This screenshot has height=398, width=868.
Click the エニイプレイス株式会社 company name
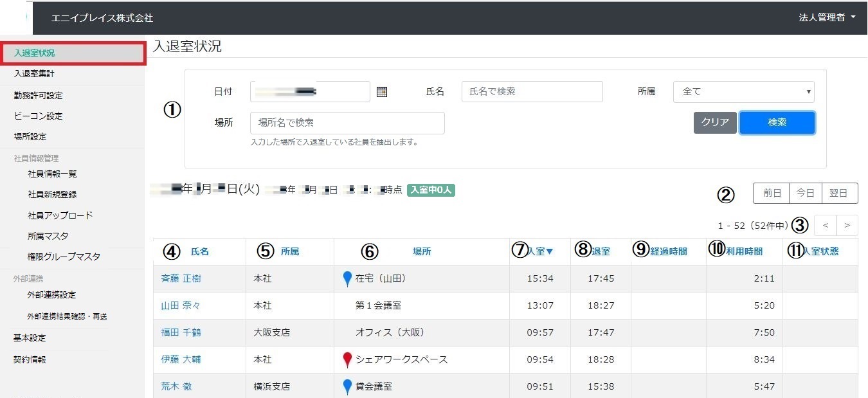(102, 18)
